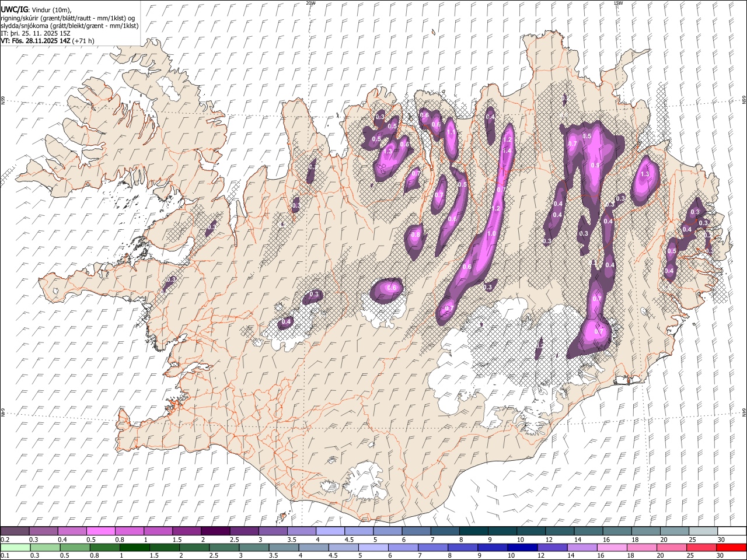Select the white snow swatch above 30 mm

click(x=732, y=531)
